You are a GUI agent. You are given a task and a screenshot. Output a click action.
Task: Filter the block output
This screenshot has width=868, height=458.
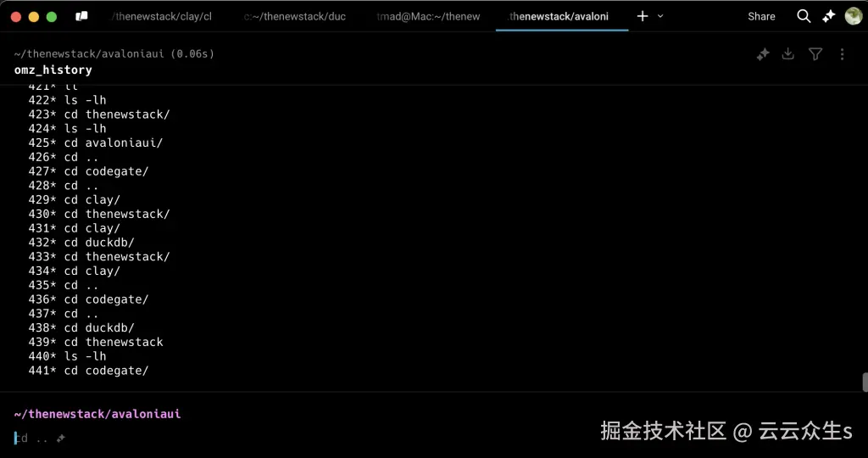click(x=815, y=53)
